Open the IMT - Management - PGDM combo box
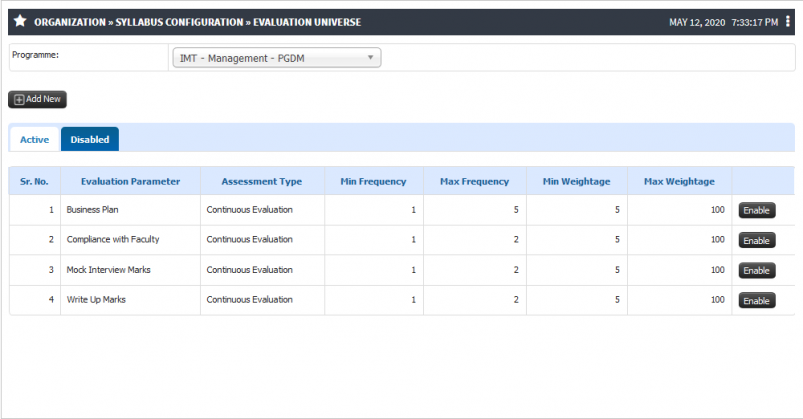This screenshot has height=419, width=803. coord(277,58)
